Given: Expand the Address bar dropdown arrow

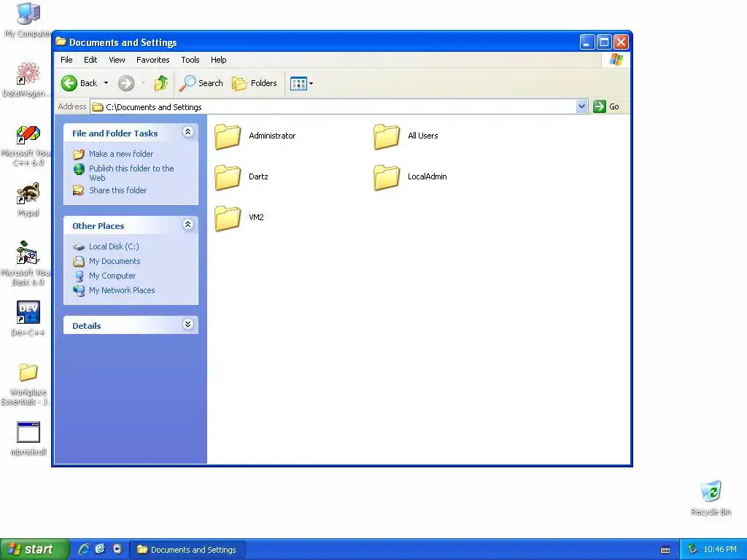Looking at the screenshot, I should pyautogui.click(x=581, y=106).
